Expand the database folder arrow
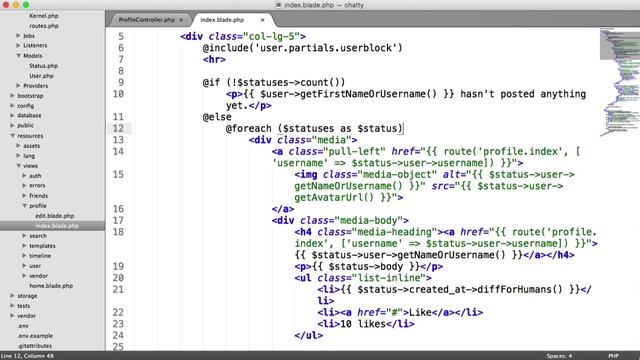 (12, 116)
